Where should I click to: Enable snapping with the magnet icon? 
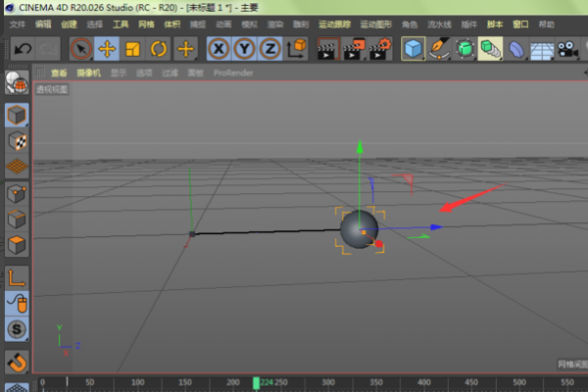click(17, 364)
